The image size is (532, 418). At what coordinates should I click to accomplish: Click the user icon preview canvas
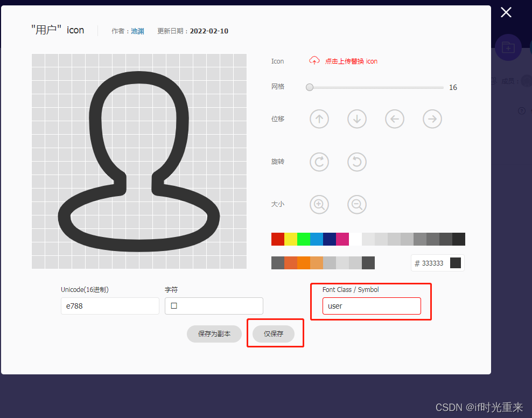tap(139, 161)
